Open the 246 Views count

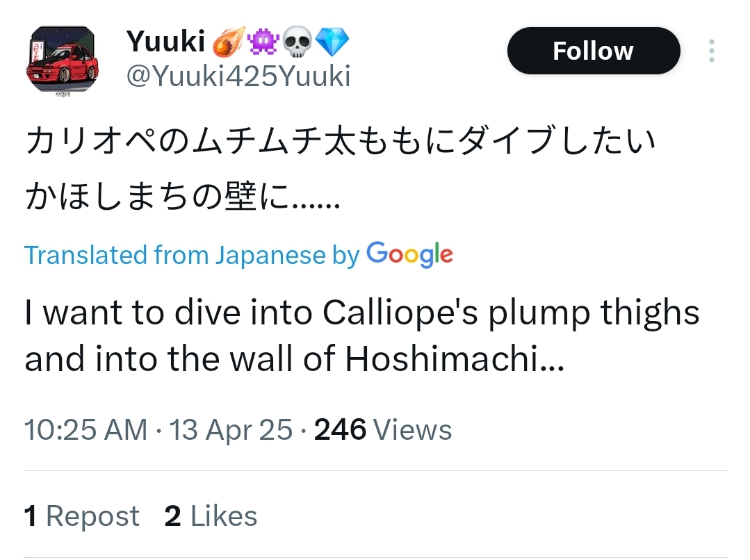pos(383,429)
